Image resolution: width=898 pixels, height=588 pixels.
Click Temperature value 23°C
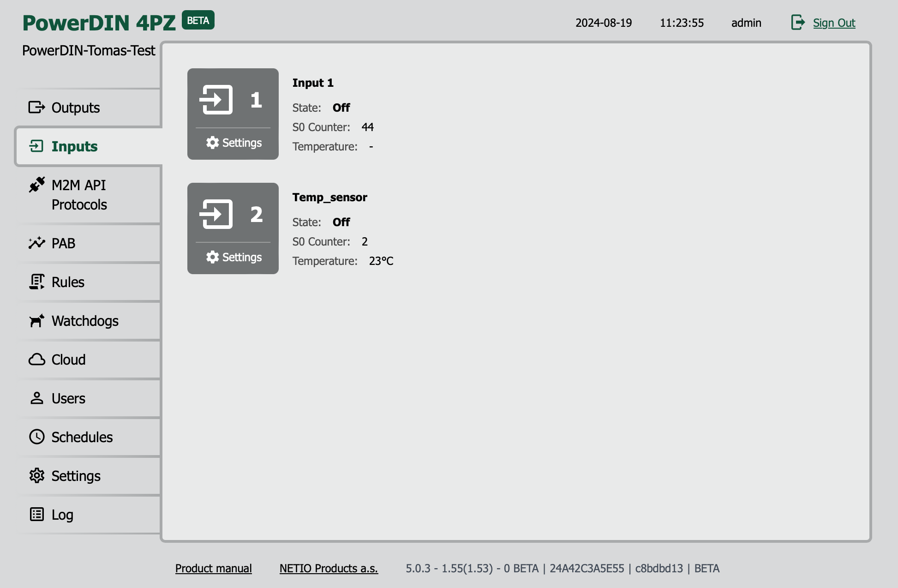point(381,261)
